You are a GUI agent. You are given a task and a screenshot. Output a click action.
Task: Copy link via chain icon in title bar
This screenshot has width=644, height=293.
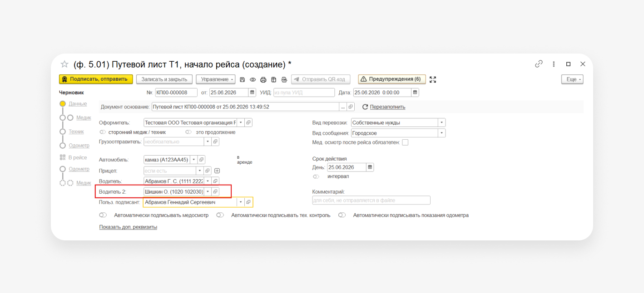point(539,64)
